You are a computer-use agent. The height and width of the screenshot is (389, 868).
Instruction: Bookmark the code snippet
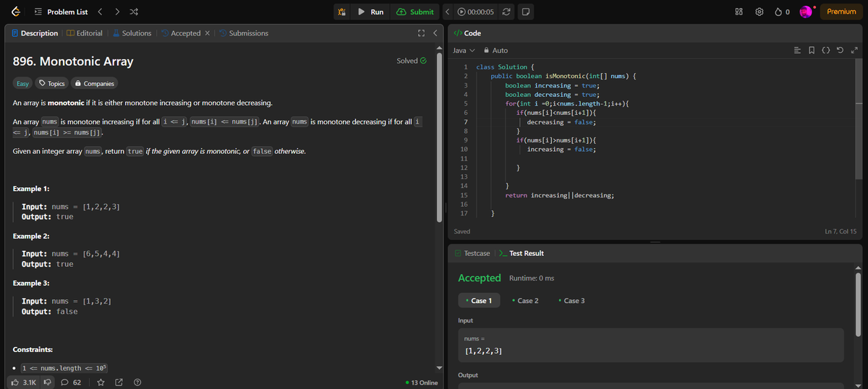coord(812,51)
